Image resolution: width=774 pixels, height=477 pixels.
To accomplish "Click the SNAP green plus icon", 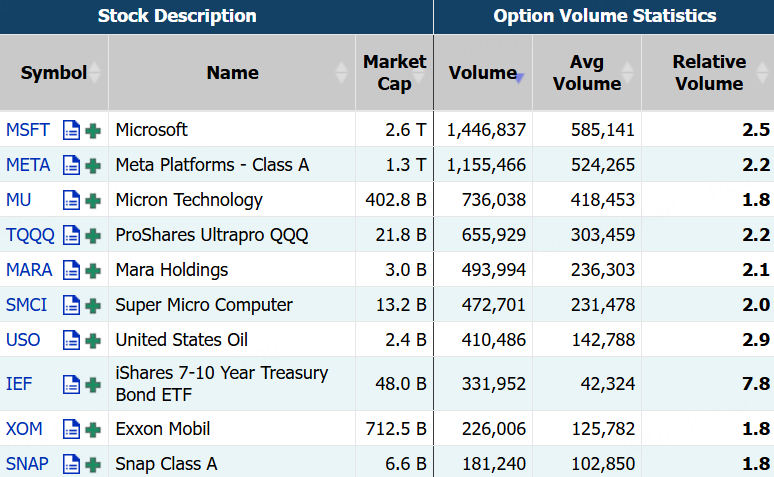I will (93, 464).
